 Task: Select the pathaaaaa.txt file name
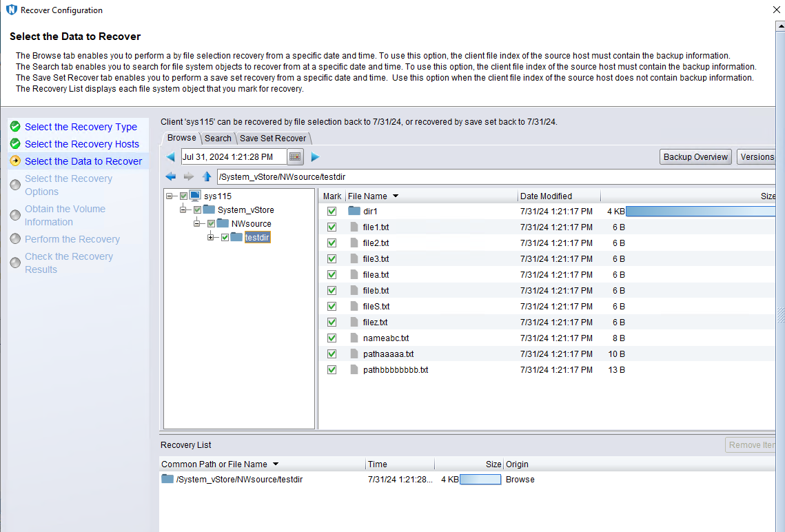[x=389, y=354]
